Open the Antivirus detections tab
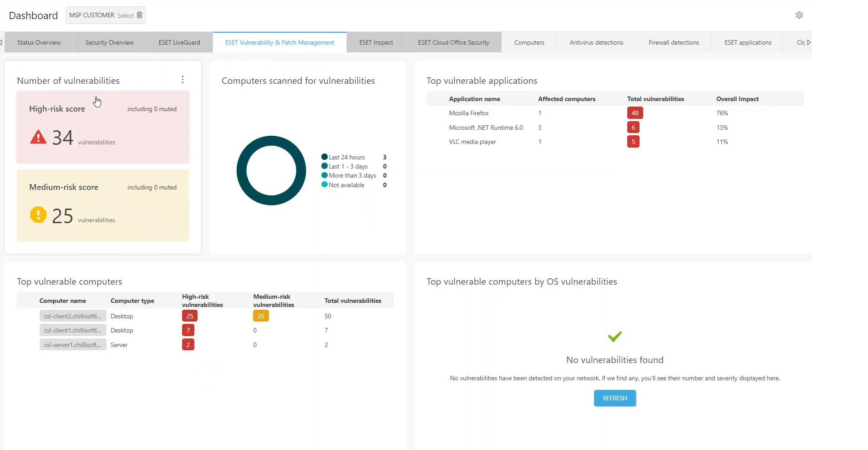The height and width of the screenshot is (450, 868). tap(596, 42)
